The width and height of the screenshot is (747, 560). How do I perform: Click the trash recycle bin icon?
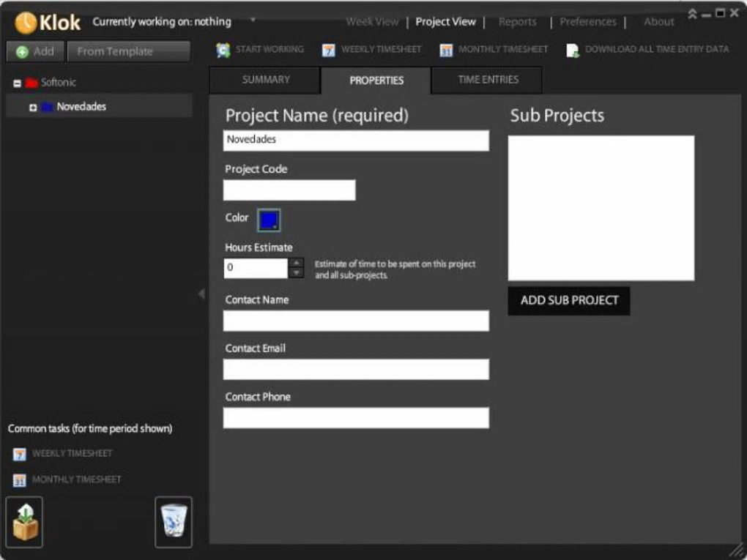(x=174, y=522)
